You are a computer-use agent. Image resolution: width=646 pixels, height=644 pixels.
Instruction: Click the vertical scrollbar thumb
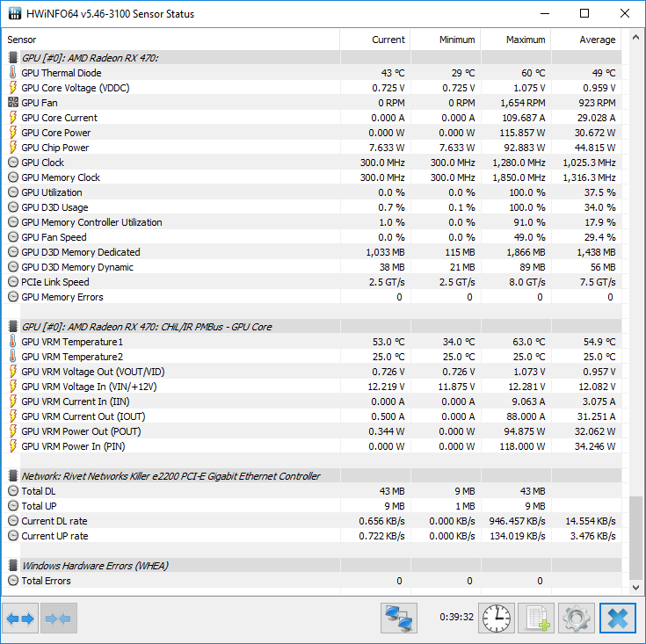[635, 538]
